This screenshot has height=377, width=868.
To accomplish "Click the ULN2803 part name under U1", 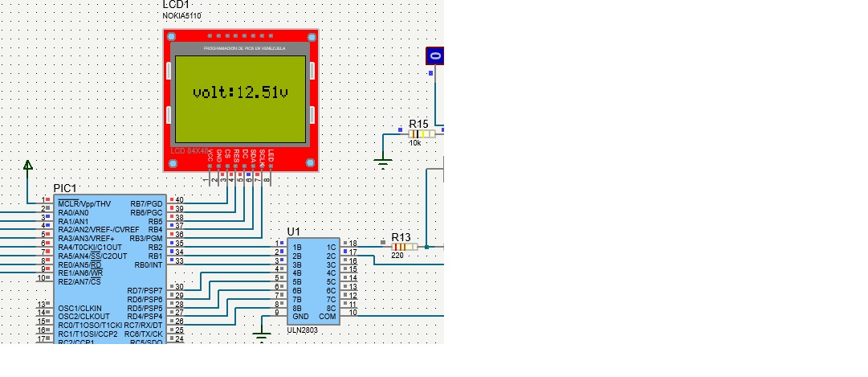I will click(302, 330).
